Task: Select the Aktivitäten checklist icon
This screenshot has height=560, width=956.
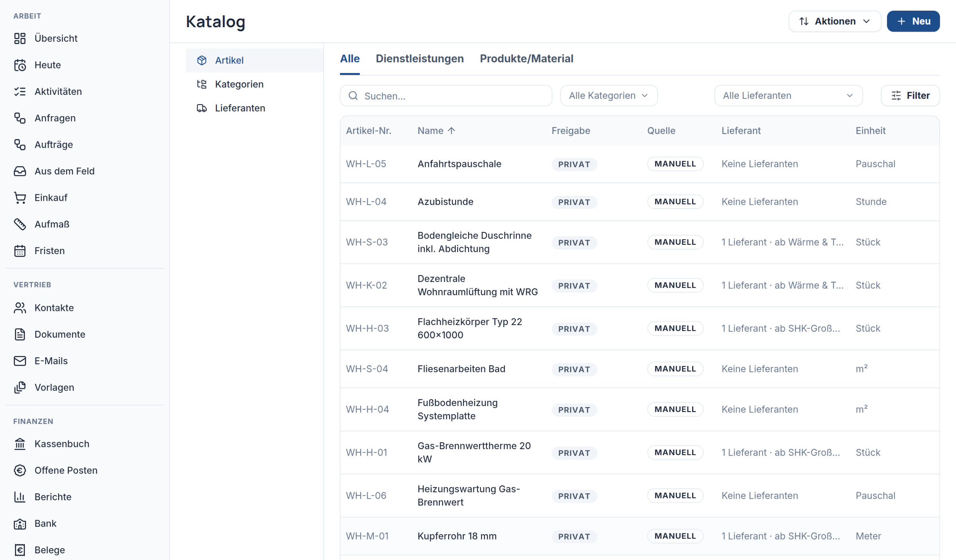Action: 20,92
